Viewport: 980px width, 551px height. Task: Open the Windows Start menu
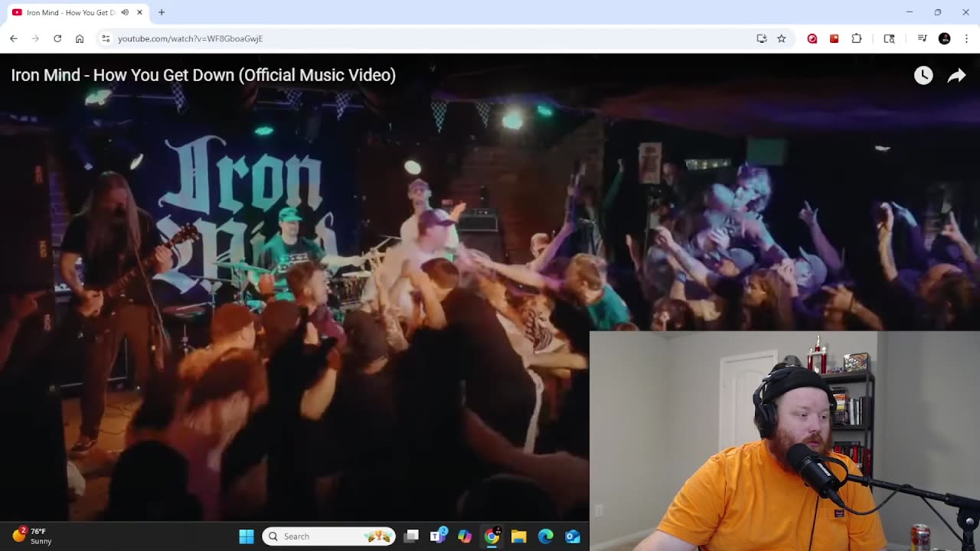(247, 536)
